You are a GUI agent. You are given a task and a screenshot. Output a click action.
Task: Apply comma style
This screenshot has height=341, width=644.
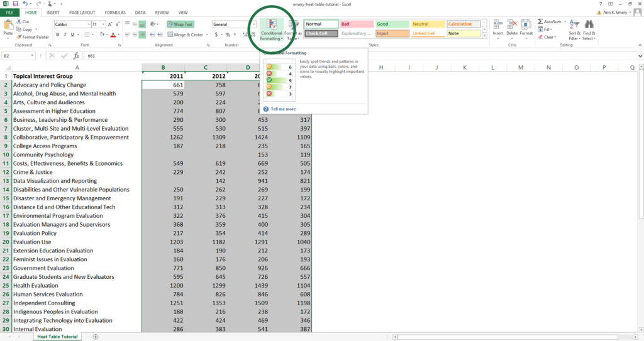(x=235, y=35)
